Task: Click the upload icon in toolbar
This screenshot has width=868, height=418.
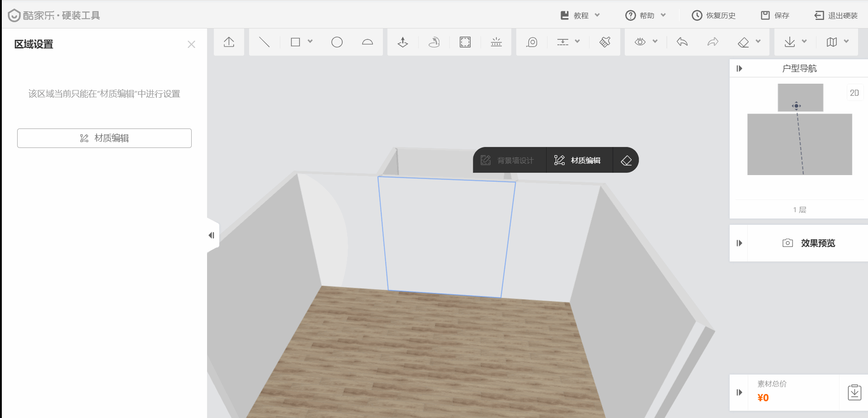Action: [x=229, y=42]
